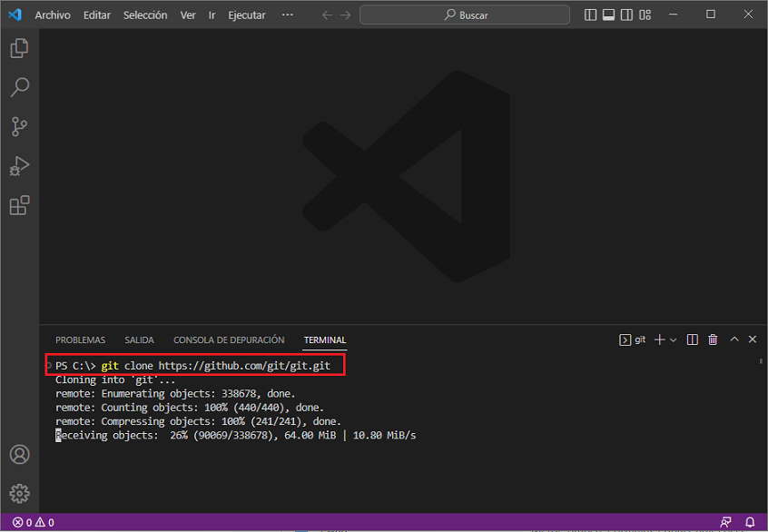Switch to the CONSOLA DE DEPURACIÓN tab

[229, 340]
